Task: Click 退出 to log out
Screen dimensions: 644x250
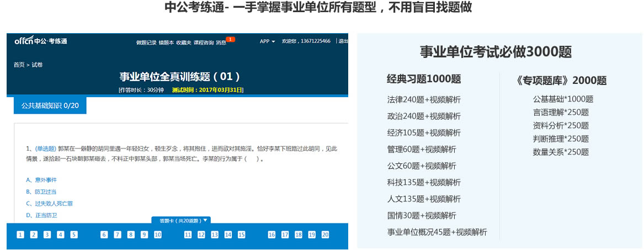Action: [343, 41]
